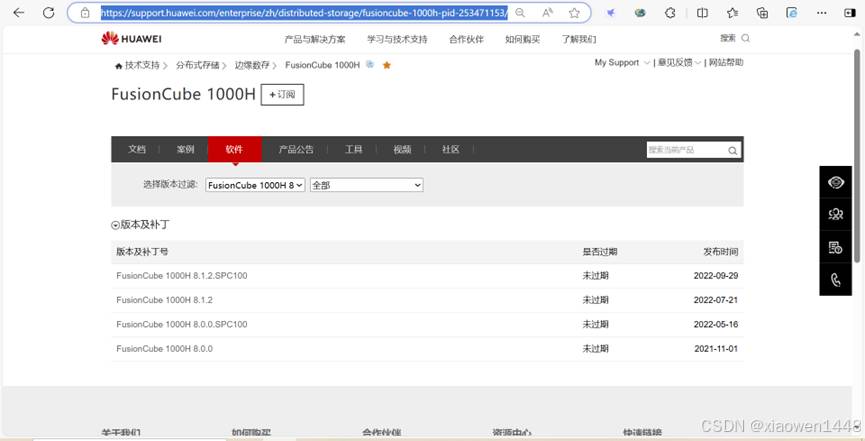The width and height of the screenshot is (865, 441).
Task: Click the browser address bar URL
Action: point(303,13)
